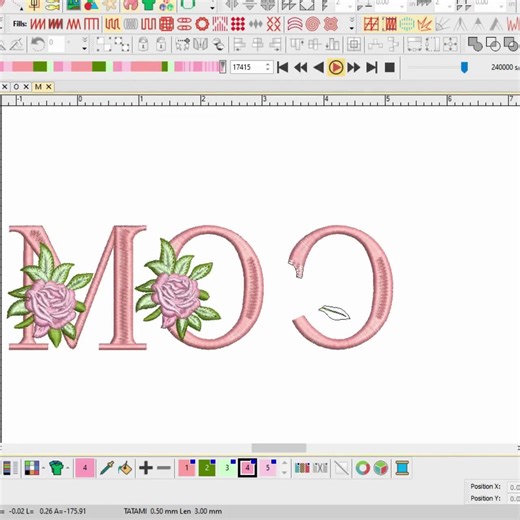Click the horizontal scrollbar thumb below the canvas
Image resolution: width=520 pixels, height=520 pixels.
tap(279, 448)
